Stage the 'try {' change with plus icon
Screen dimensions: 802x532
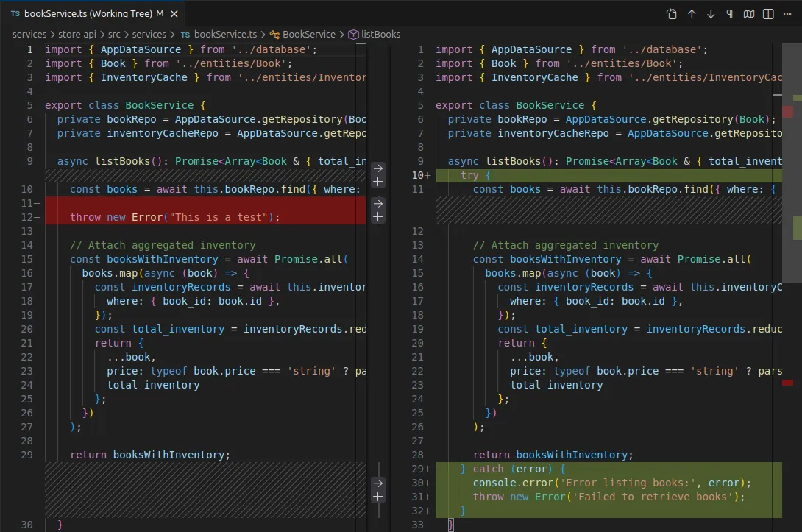(x=378, y=182)
